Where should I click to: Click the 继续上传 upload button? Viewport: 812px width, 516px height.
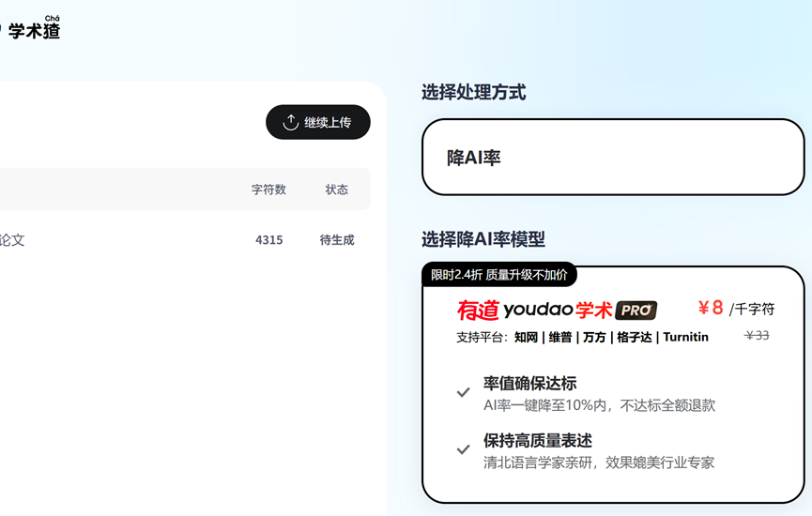(318, 122)
